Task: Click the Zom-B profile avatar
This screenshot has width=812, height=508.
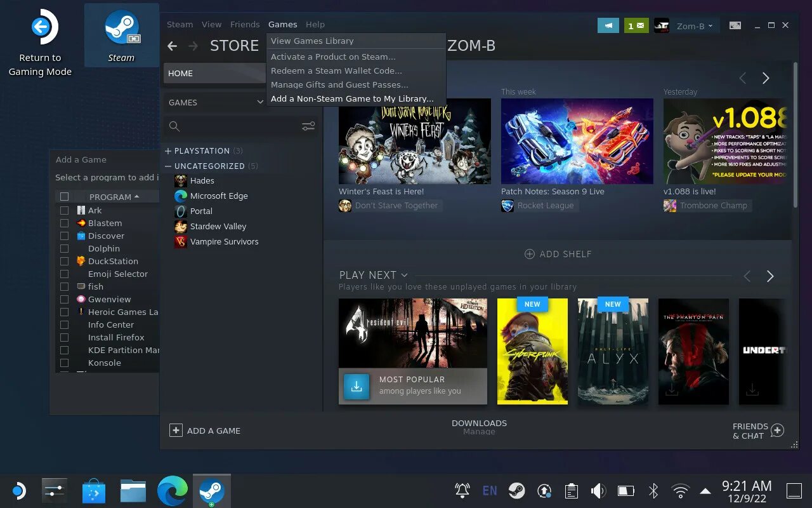Action: (x=661, y=25)
